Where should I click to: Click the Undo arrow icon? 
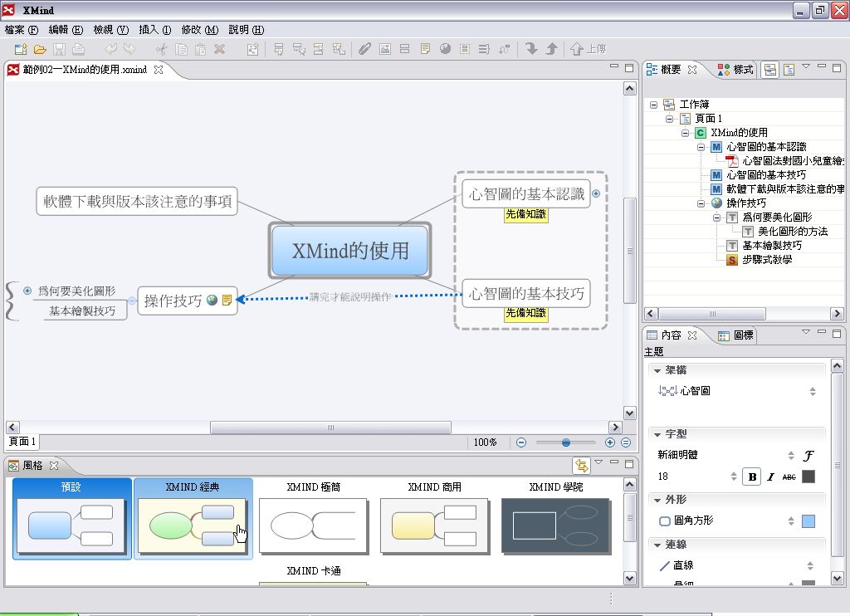point(110,49)
